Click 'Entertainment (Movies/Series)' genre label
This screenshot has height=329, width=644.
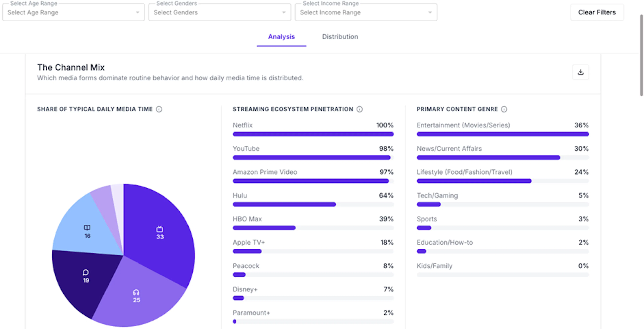(463, 125)
